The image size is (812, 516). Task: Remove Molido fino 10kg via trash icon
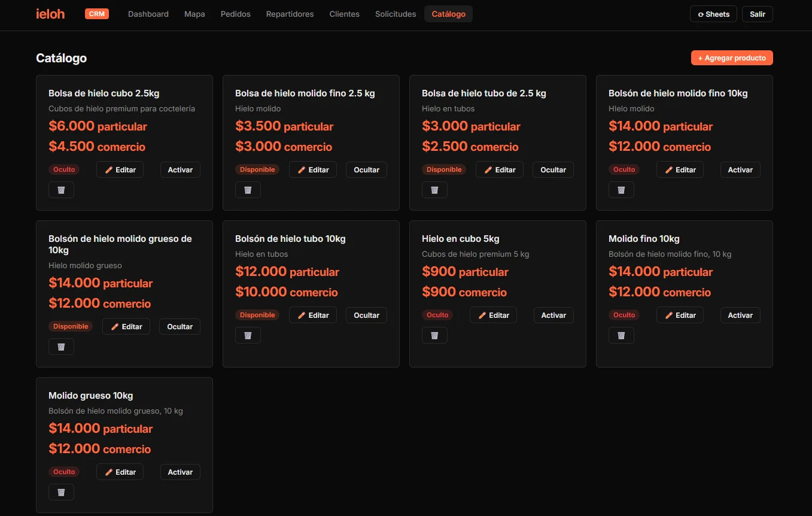click(621, 335)
